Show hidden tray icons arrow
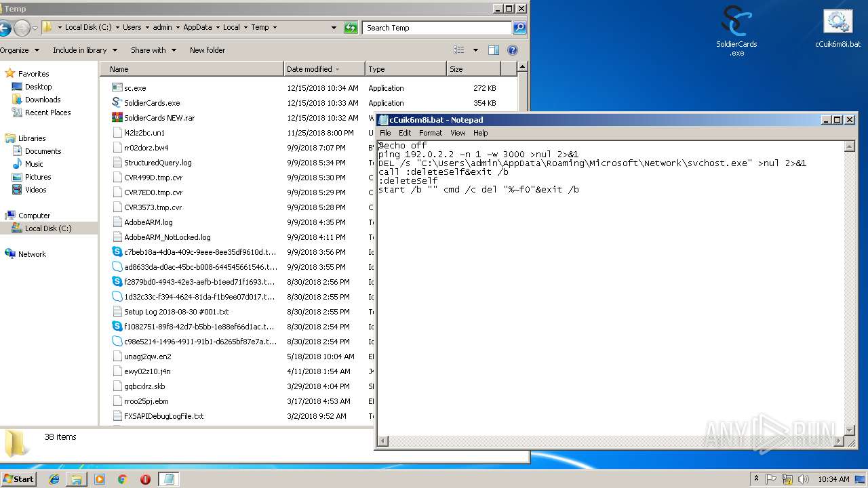868x488 pixels. [x=756, y=479]
